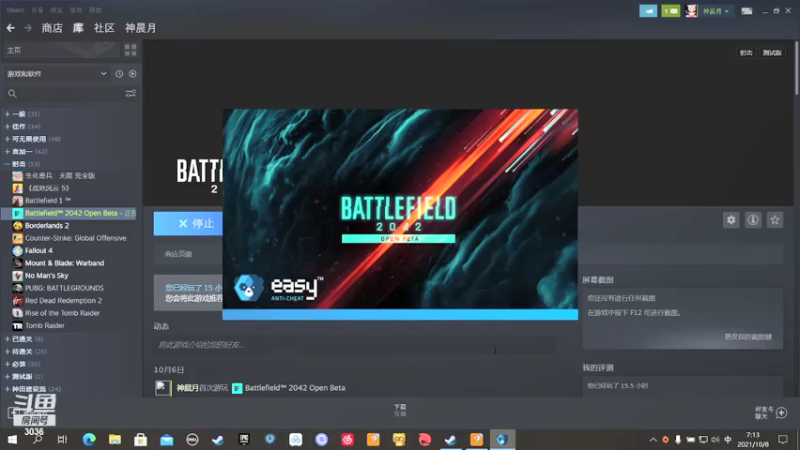The width and height of the screenshot is (800, 450).
Task: Switch to grid collections view icon
Action: click(131, 49)
